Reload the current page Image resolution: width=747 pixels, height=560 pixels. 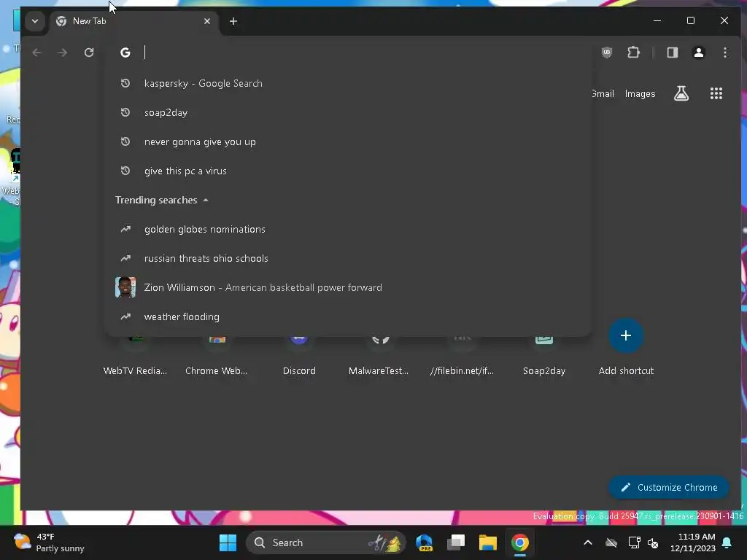coord(88,52)
